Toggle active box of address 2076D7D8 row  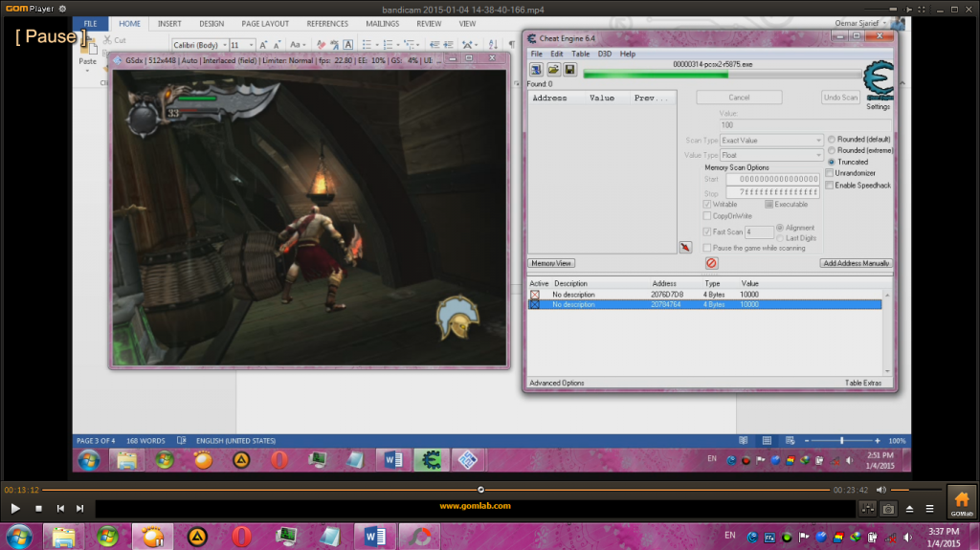[x=535, y=295]
